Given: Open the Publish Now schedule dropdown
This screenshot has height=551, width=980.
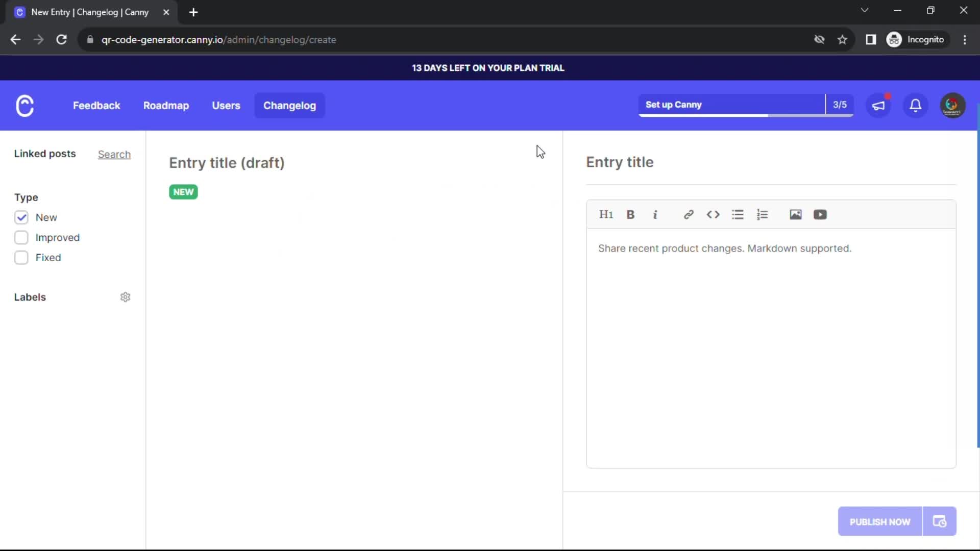Looking at the screenshot, I should click(940, 521).
